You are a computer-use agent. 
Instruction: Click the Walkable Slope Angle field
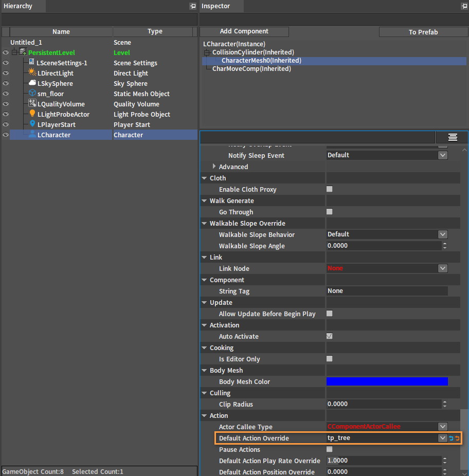coord(384,246)
